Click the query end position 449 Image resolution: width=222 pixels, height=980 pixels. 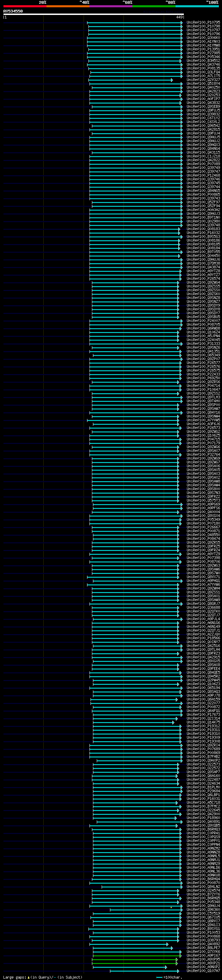pyautogui.click(x=179, y=17)
